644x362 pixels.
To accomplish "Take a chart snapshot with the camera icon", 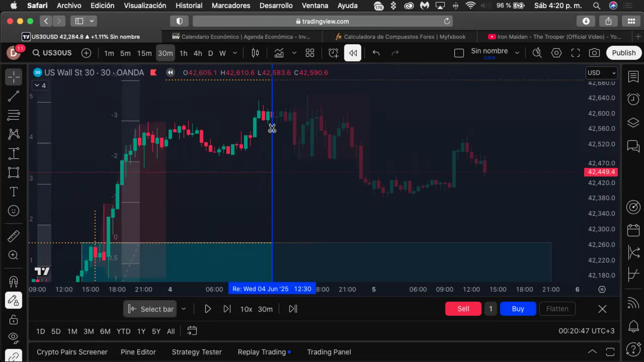I will coord(595,53).
